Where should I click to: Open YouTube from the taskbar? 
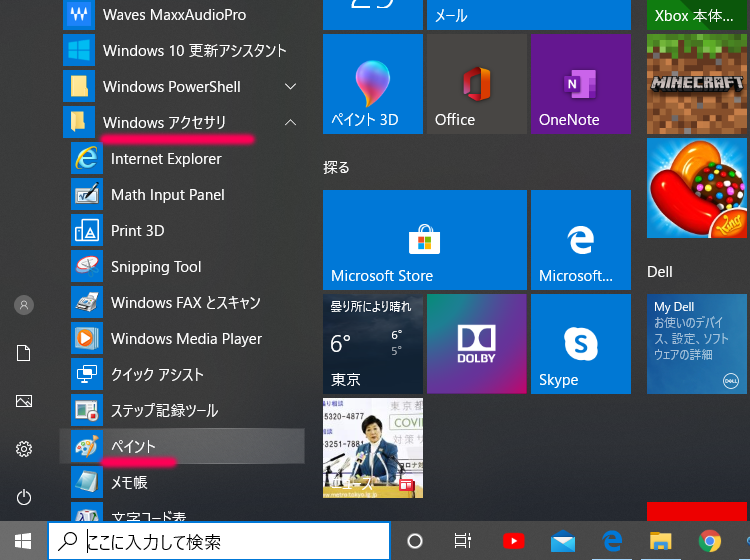click(514, 541)
